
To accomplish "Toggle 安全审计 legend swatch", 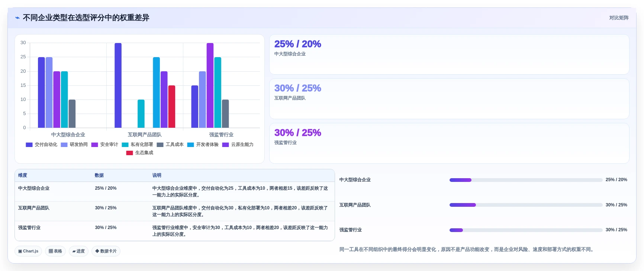I will (x=95, y=145).
